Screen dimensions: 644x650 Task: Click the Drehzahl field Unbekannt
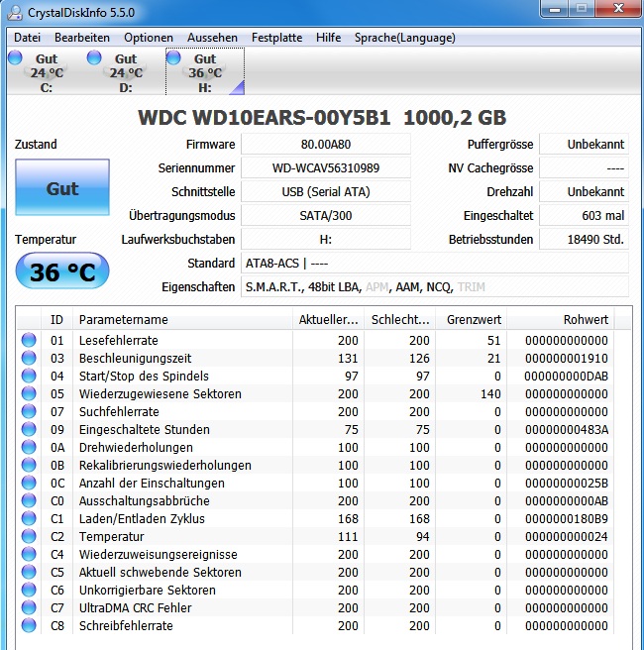pos(584,191)
